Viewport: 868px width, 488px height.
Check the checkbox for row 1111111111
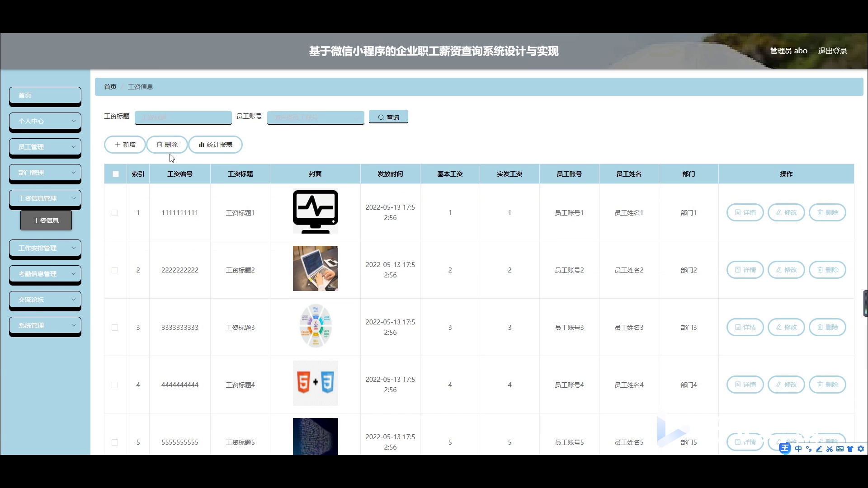[115, 213]
